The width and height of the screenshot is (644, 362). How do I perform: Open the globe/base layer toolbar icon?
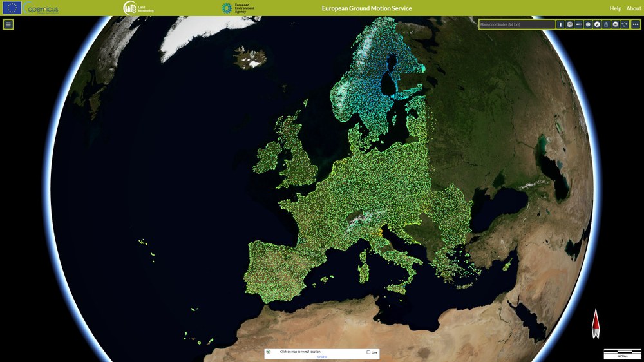(x=570, y=24)
